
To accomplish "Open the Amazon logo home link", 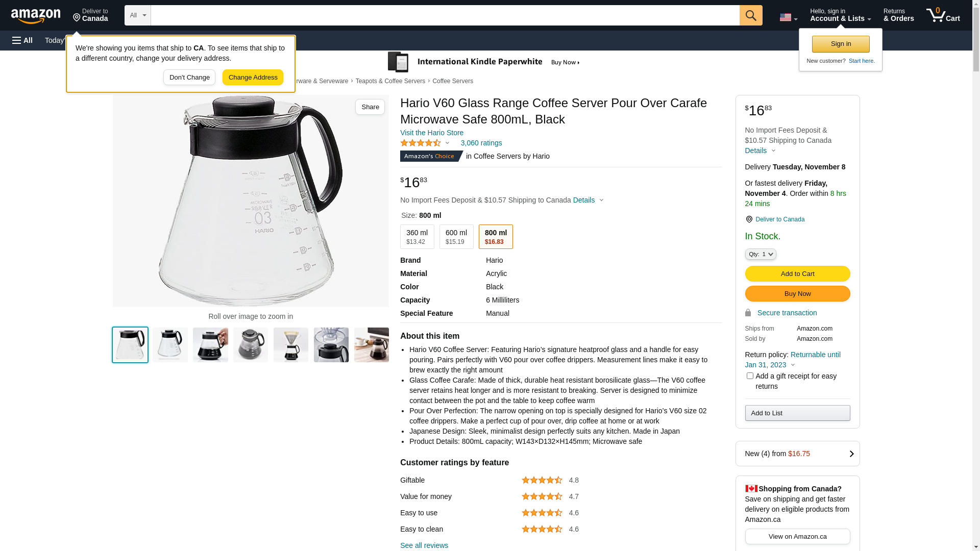I will (x=36, y=16).
